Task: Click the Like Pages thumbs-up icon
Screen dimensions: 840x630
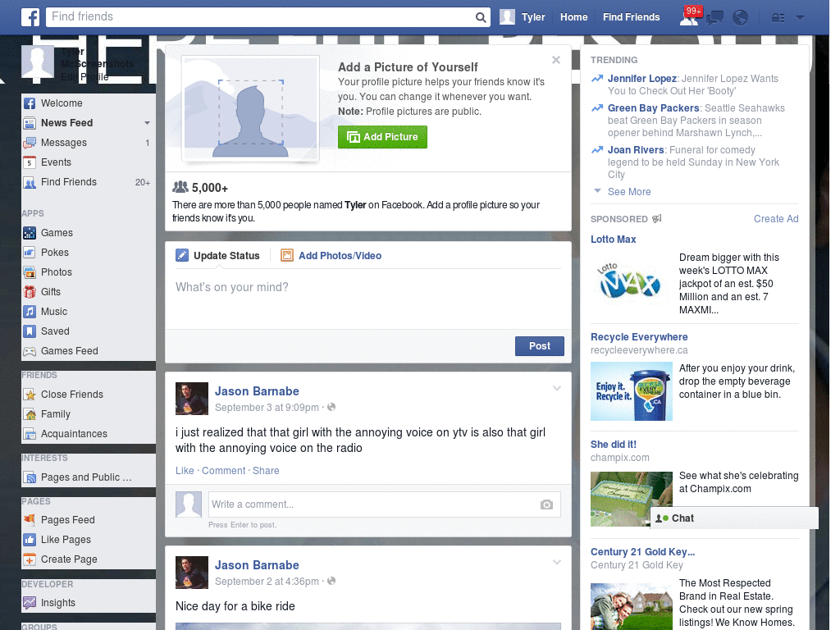Action: (x=30, y=540)
